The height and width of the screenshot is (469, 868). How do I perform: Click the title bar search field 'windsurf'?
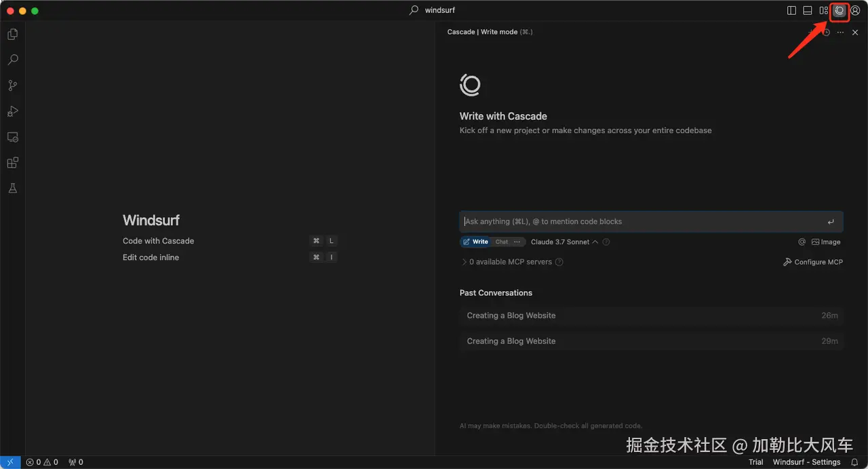433,10
